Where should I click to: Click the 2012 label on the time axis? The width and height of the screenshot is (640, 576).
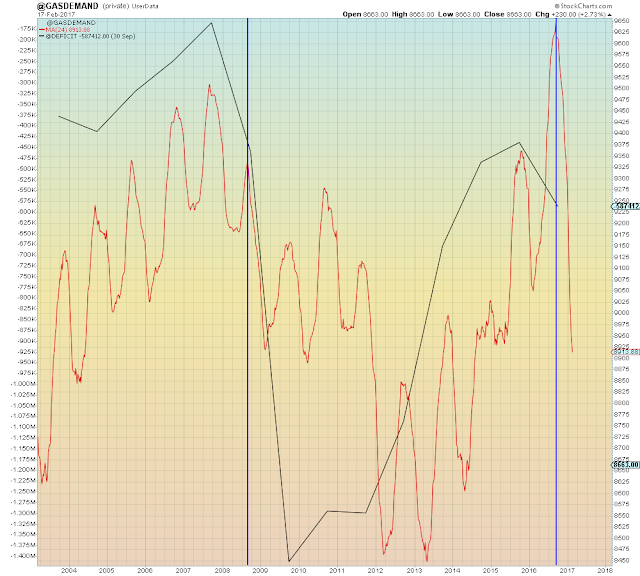tap(375, 571)
